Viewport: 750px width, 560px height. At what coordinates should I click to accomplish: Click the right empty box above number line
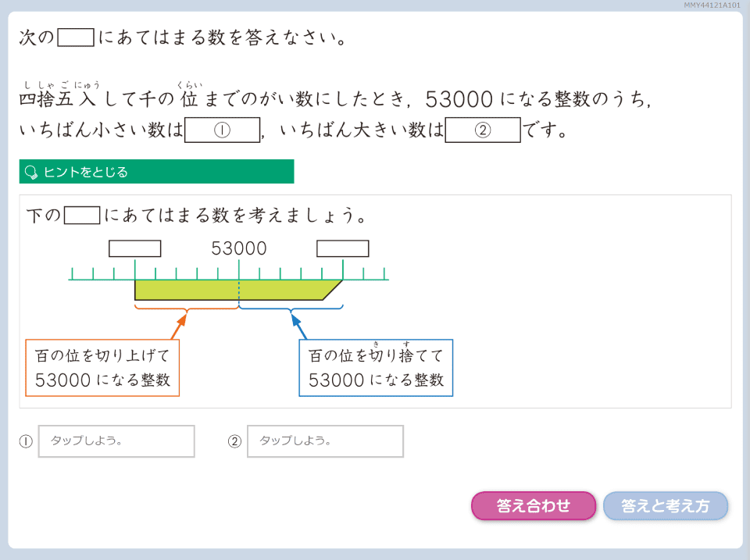click(343, 248)
